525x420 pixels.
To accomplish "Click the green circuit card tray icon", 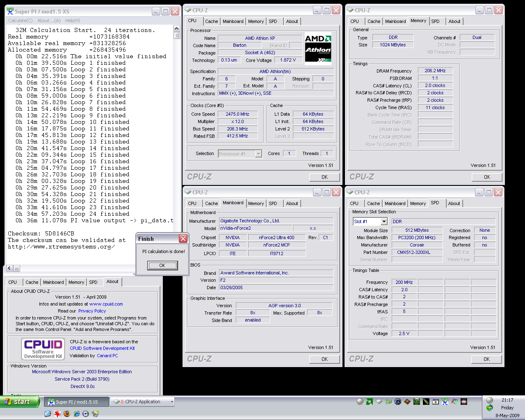I will click(388, 402).
